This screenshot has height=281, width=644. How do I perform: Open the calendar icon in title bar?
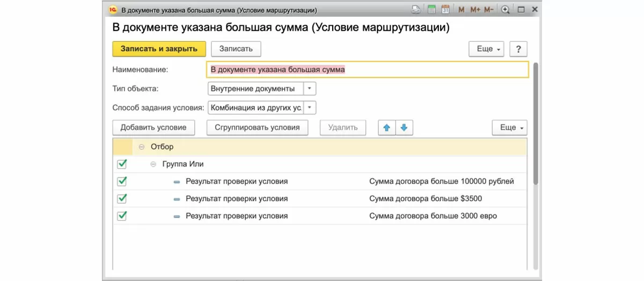tap(445, 10)
